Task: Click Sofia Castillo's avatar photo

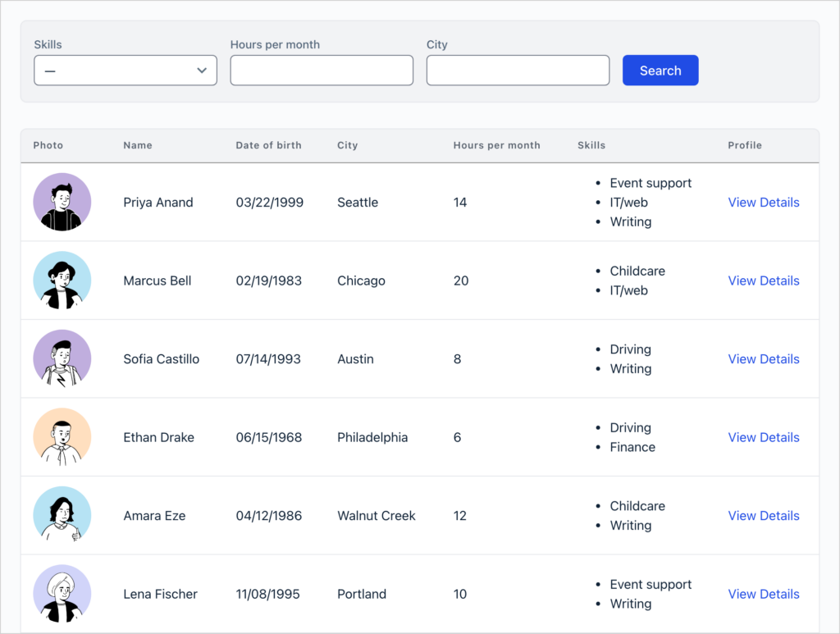Action: click(x=62, y=358)
